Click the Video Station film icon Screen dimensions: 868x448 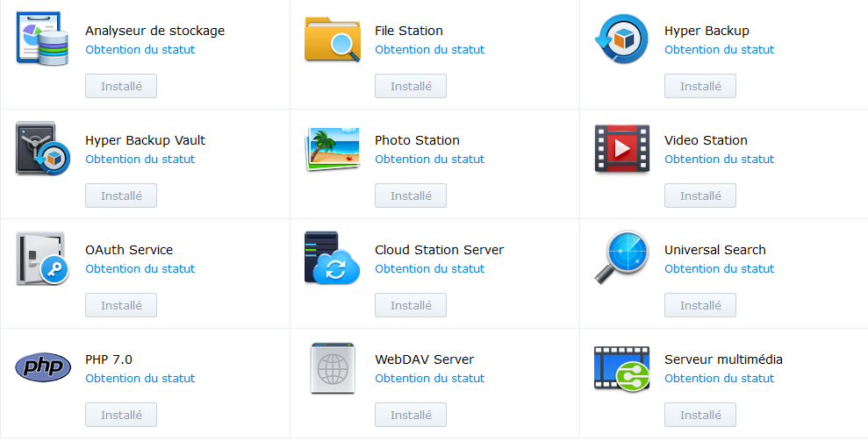click(x=621, y=149)
